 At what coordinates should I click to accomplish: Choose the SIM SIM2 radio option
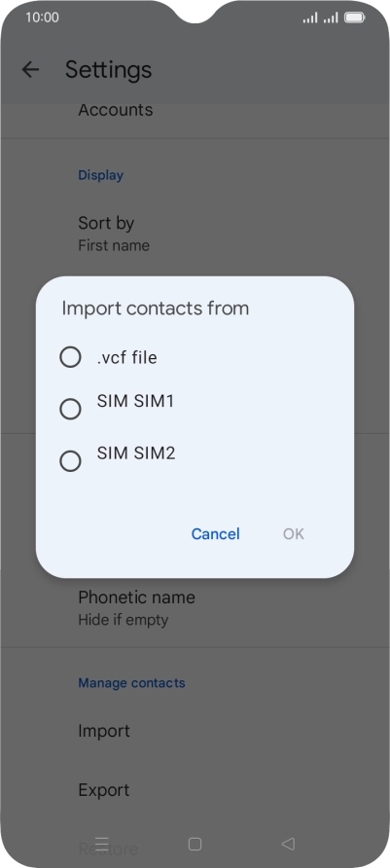click(x=70, y=461)
